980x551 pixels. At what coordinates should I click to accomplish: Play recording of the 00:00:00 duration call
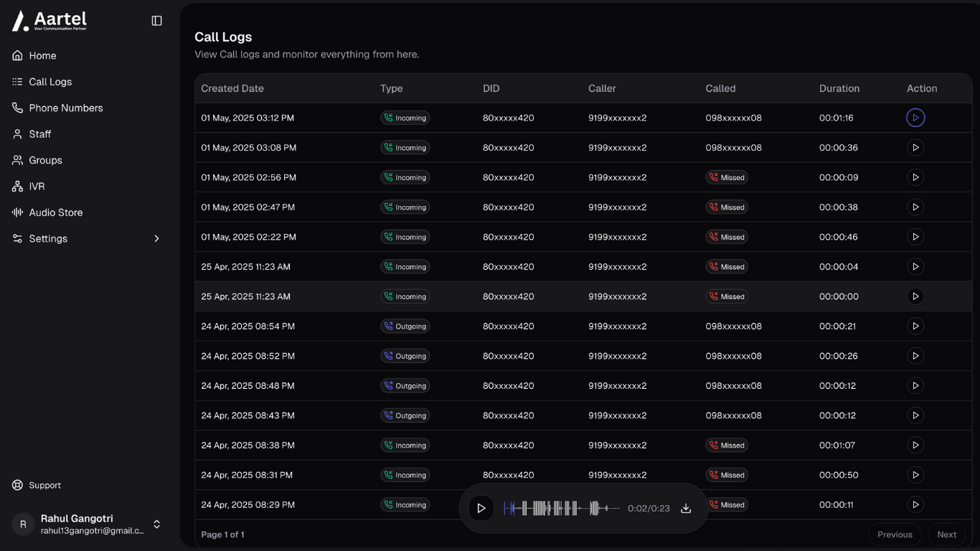tap(915, 296)
